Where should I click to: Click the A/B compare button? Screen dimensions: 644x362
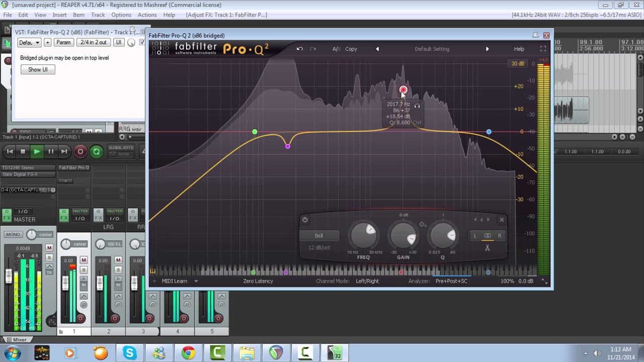click(x=336, y=49)
